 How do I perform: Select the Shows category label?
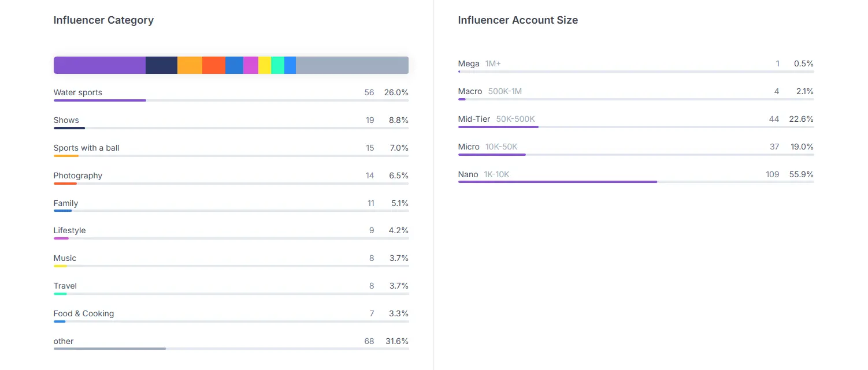[66, 120]
